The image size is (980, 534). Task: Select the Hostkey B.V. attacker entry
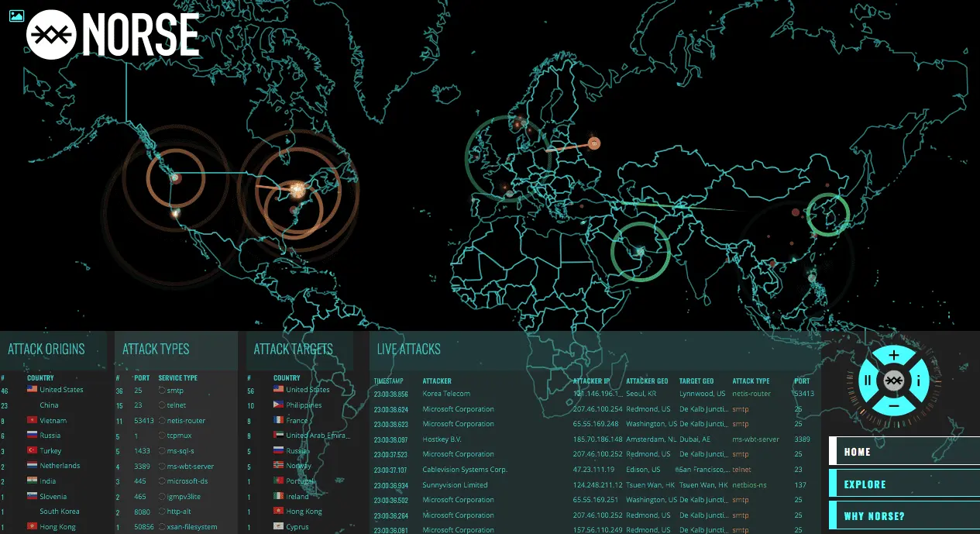coord(443,439)
